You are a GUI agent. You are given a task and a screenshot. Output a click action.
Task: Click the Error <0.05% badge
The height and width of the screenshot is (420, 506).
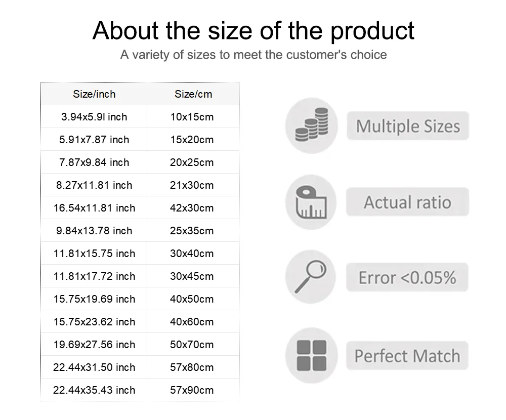click(407, 277)
